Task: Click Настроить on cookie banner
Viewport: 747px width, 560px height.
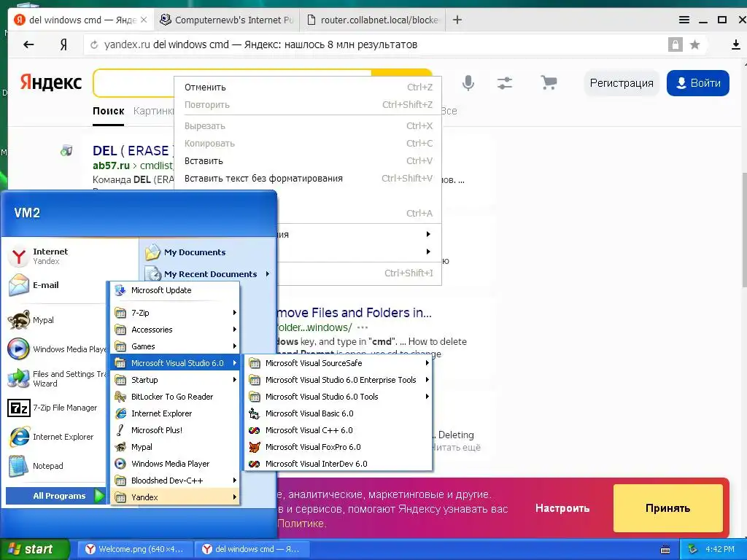Action: 562,508
